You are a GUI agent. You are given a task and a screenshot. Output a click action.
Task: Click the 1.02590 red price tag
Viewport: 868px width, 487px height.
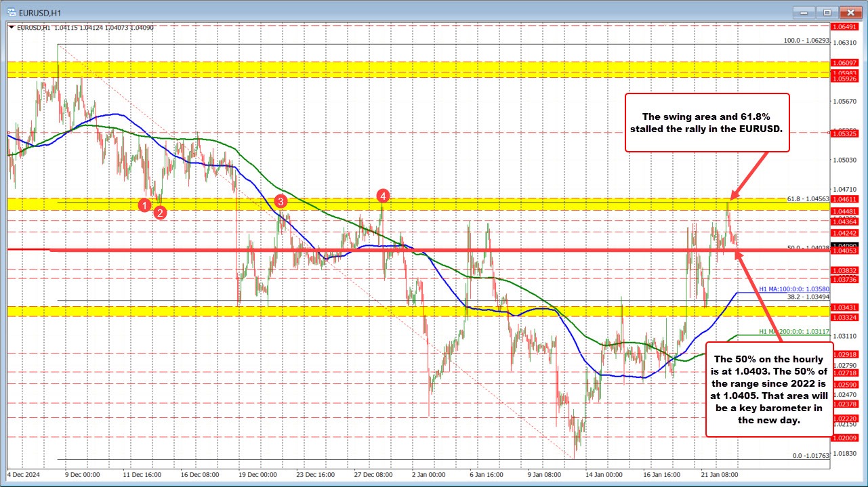(846, 384)
